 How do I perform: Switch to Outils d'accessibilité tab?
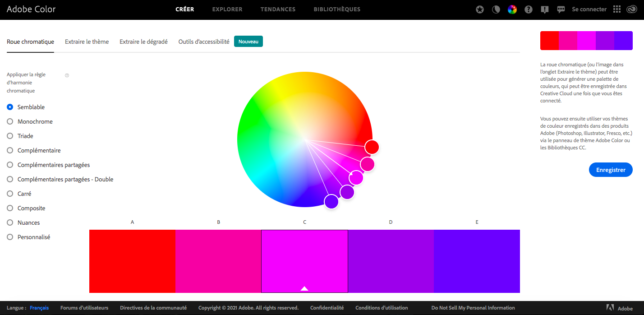tap(204, 42)
